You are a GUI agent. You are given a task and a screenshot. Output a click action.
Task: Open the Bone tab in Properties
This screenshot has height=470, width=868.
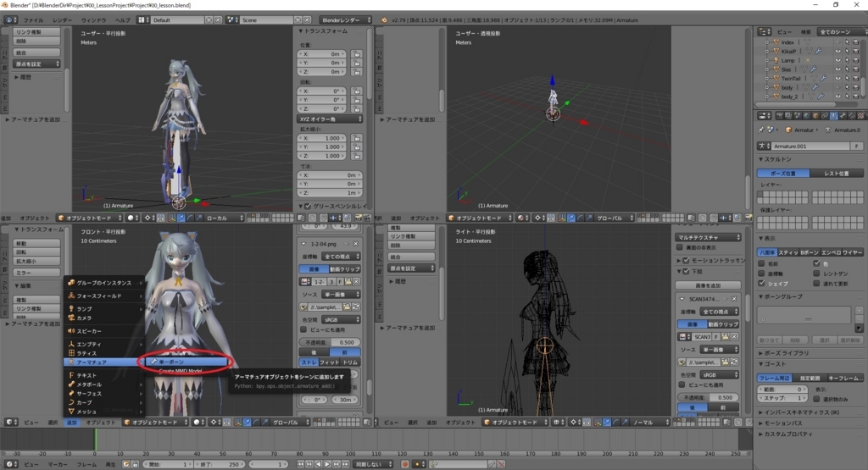pos(843,115)
